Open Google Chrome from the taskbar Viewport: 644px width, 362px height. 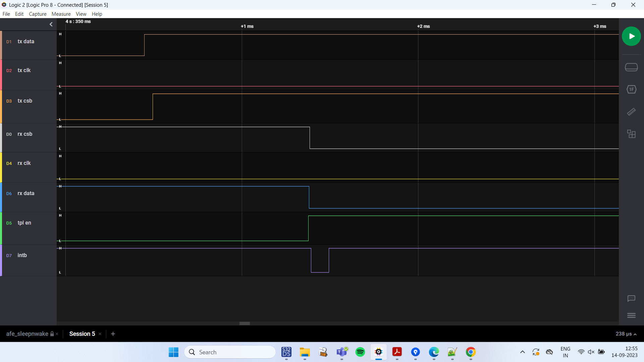[471, 352]
